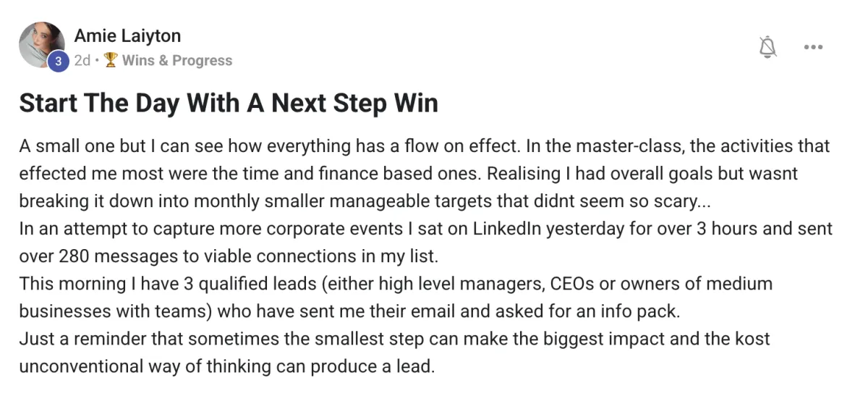Click the 2d post timestamp
Image resolution: width=868 pixels, height=404 pixels.
click(82, 61)
